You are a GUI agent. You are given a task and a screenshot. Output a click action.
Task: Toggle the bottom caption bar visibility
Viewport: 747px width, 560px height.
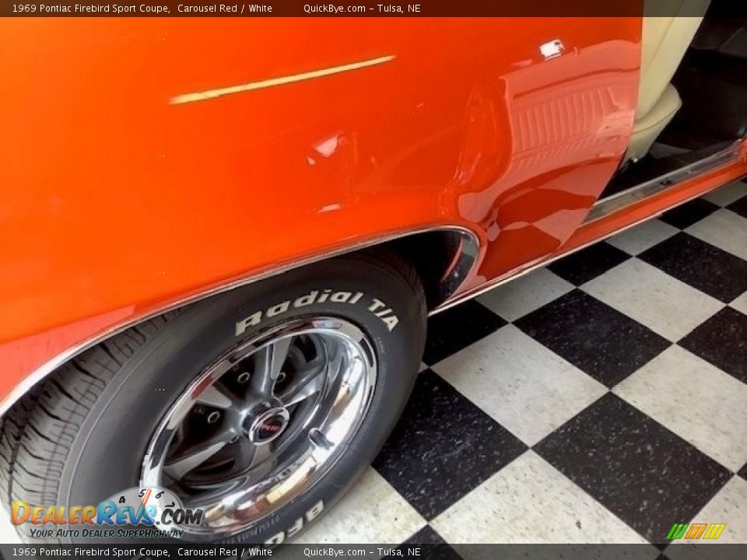click(373, 552)
